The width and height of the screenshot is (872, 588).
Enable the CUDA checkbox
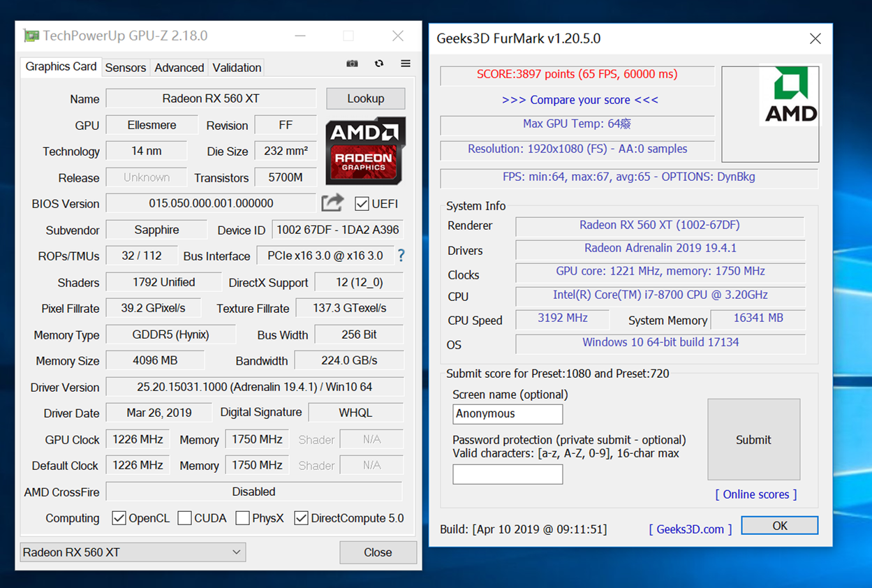pos(185,518)
